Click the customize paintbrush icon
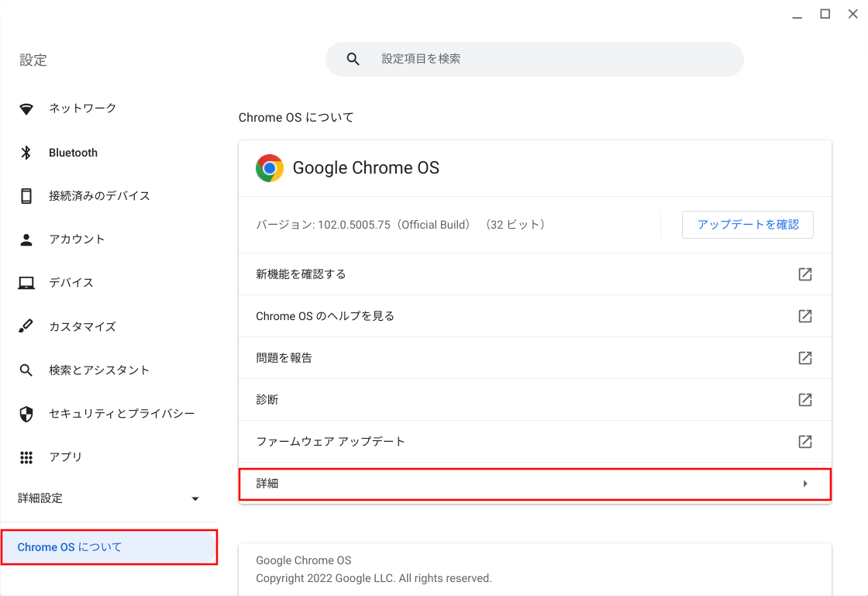Viewport: 868px width, 596px height. tap(26, 326)
